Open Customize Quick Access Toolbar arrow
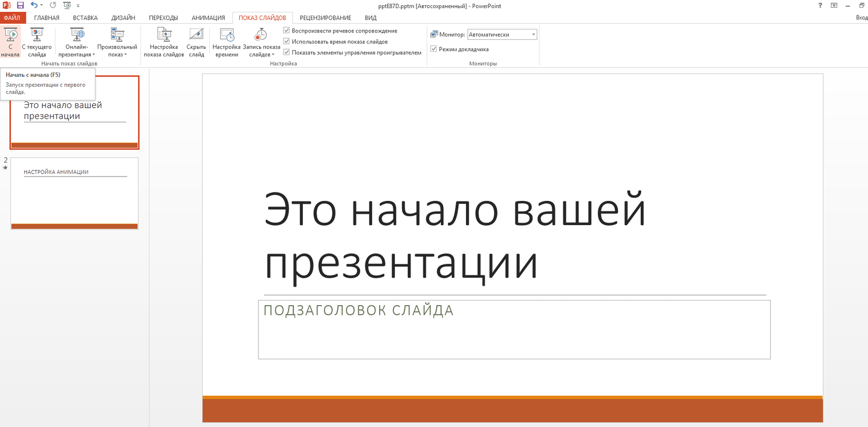Image resolution: width=868 pixels, height=427 pixels. [78, 6]
